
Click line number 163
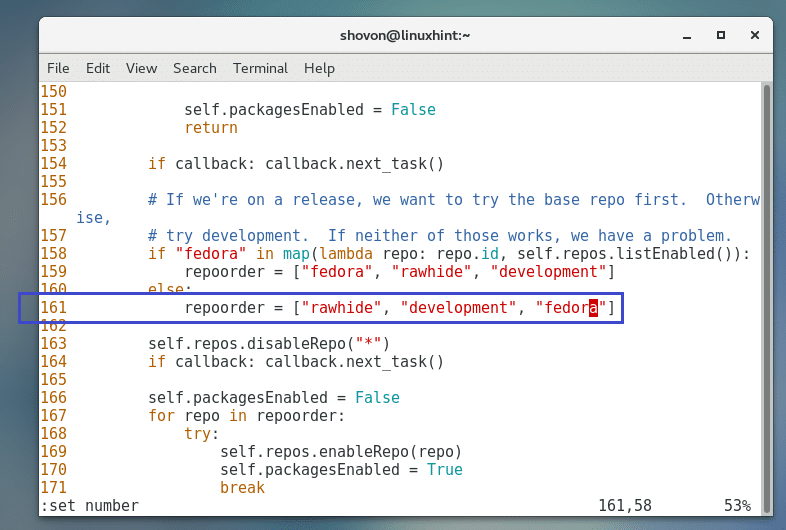pos(54,343)
